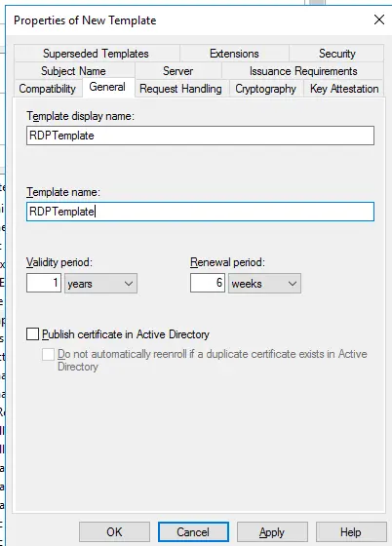Viewport: 392px width, 546px height.
Task: Open the Issuance Requirements tab
Action: (x=303, y=70)
